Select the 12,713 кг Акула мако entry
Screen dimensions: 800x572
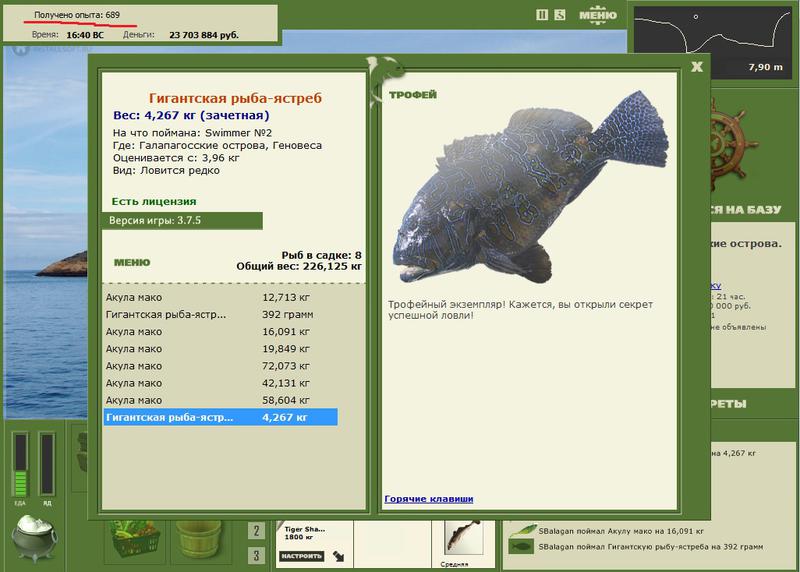click(220, 297)
